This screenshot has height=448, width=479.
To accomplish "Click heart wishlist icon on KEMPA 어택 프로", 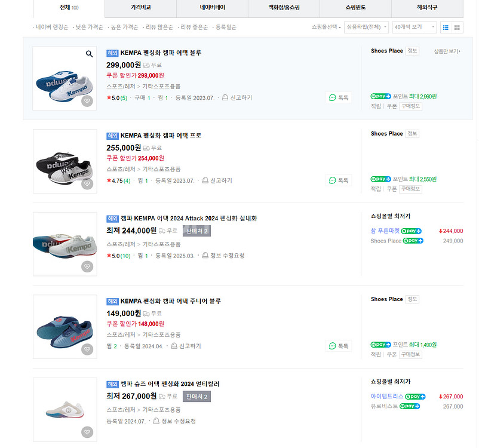I will coord(87,184).
